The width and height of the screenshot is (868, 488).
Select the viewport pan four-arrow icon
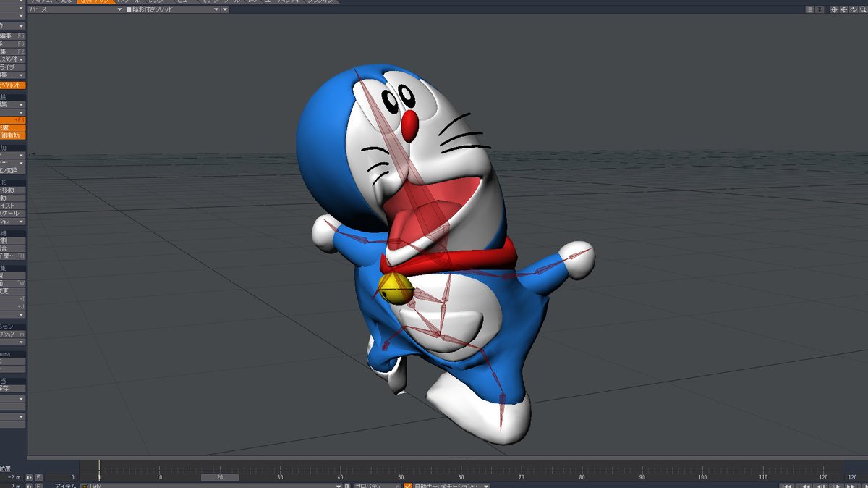pyautogui.click(x=844, y=9)
